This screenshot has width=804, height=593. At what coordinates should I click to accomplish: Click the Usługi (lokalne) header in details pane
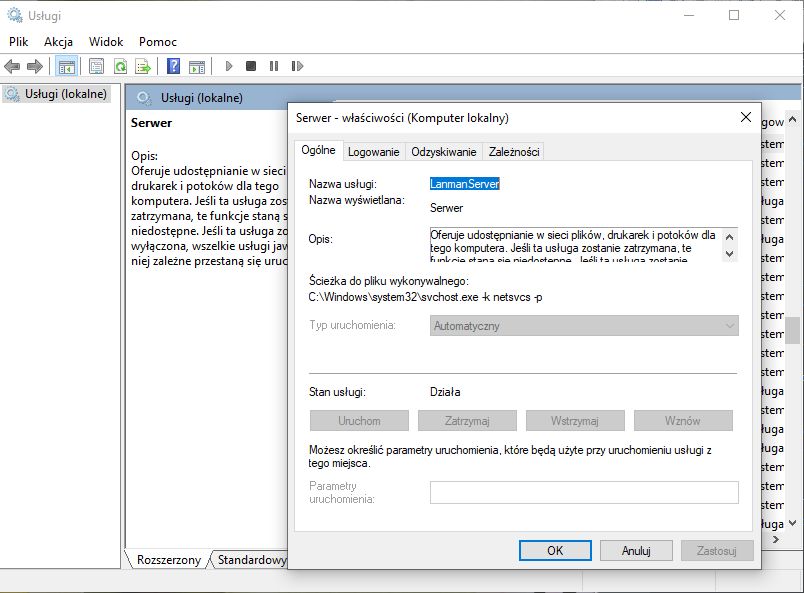click(x=202, y=97)
